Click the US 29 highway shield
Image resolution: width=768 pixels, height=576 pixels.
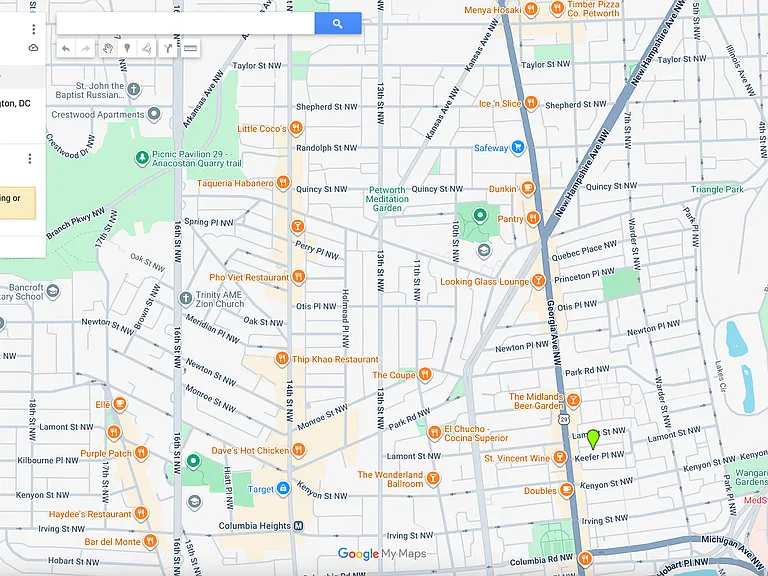564,420
